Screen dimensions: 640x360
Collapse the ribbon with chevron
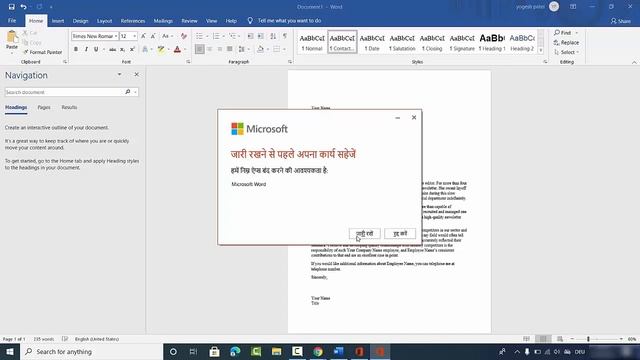(x=634, y=62)
